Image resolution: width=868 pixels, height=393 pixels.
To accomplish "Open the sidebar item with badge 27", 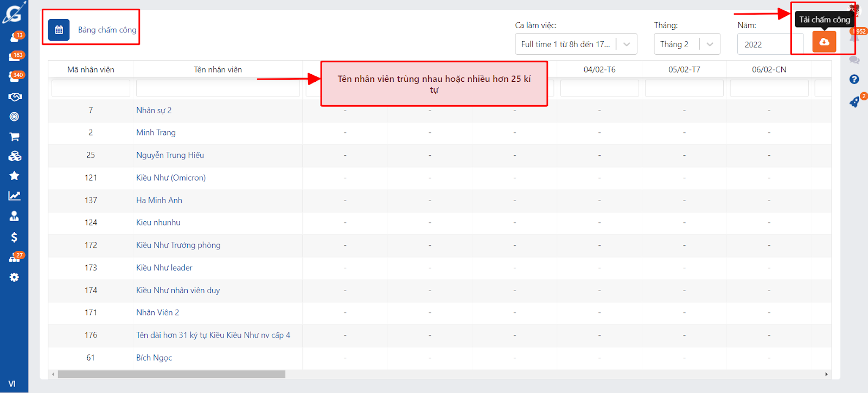I will (x=15, y=257).
